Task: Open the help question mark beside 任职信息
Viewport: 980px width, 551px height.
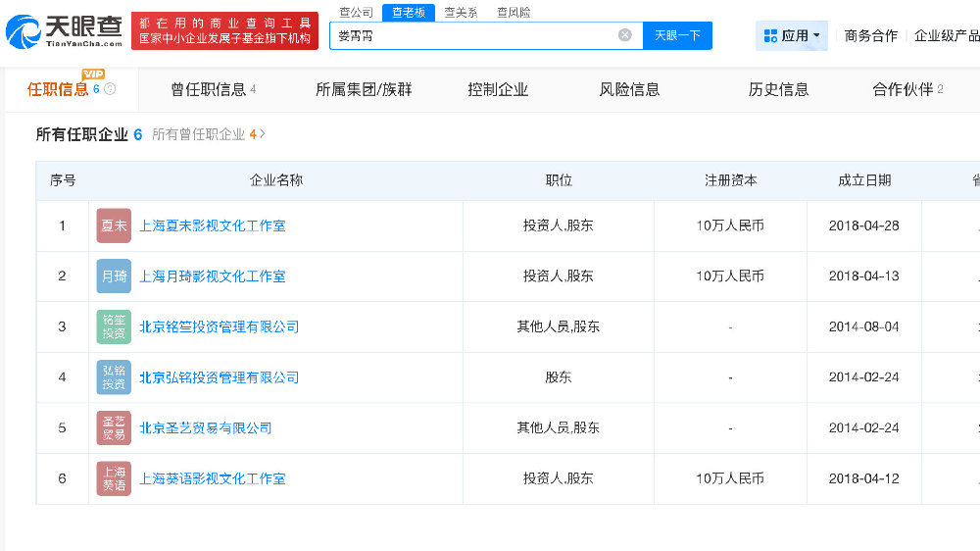Action: (110, 89)
